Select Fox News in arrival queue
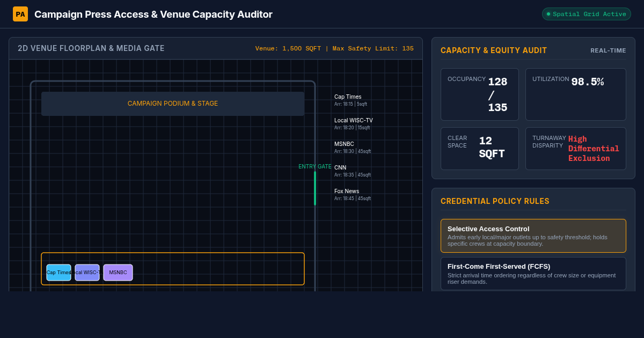The width and height of the screenshot is (644, 338). [353, 195]
